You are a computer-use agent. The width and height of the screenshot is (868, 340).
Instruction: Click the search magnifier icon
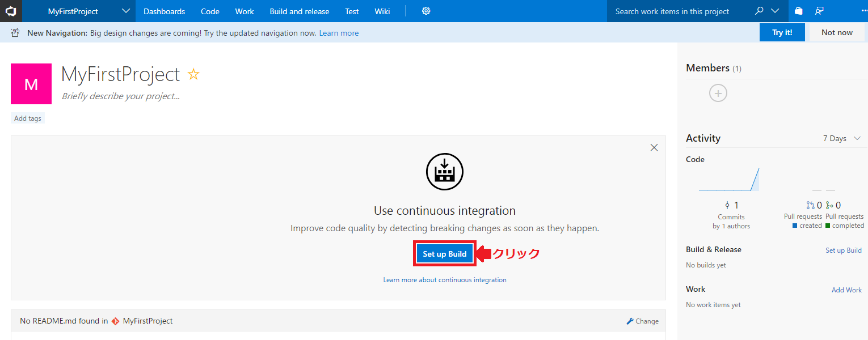click(759, 11)
